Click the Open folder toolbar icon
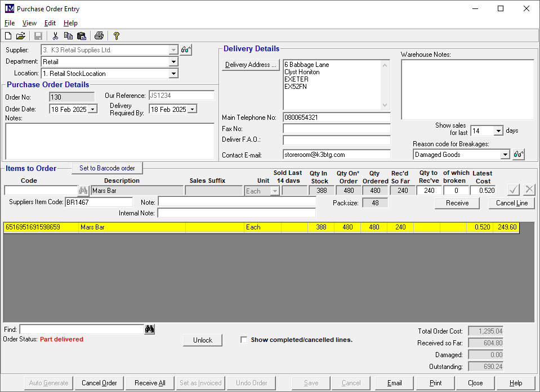The width and height of the screenshot is (540, 392). click(x=21, y=36)
